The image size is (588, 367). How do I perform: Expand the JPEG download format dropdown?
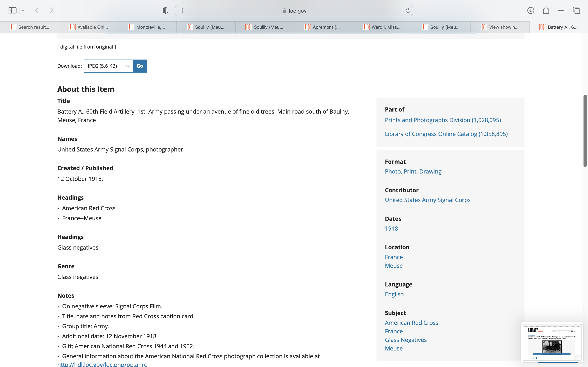(x=108, y=66)
